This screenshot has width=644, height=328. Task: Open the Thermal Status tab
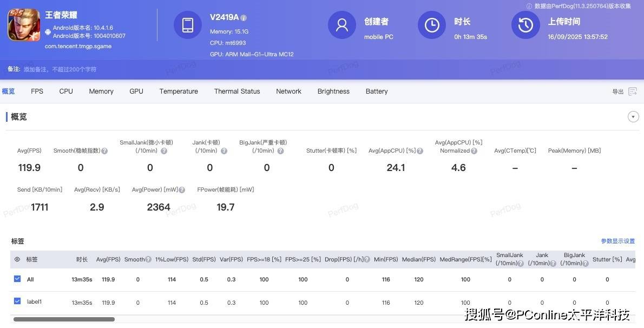click(x=237, y=91)
